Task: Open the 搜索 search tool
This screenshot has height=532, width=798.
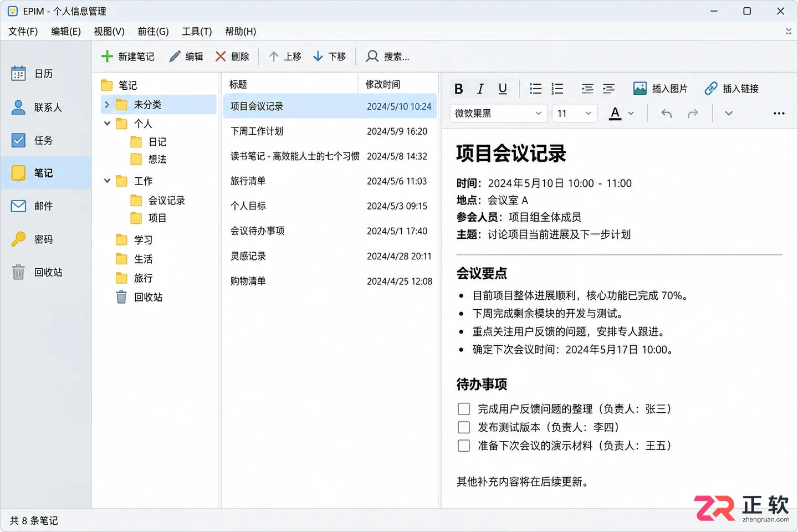Action: [387, 57]
